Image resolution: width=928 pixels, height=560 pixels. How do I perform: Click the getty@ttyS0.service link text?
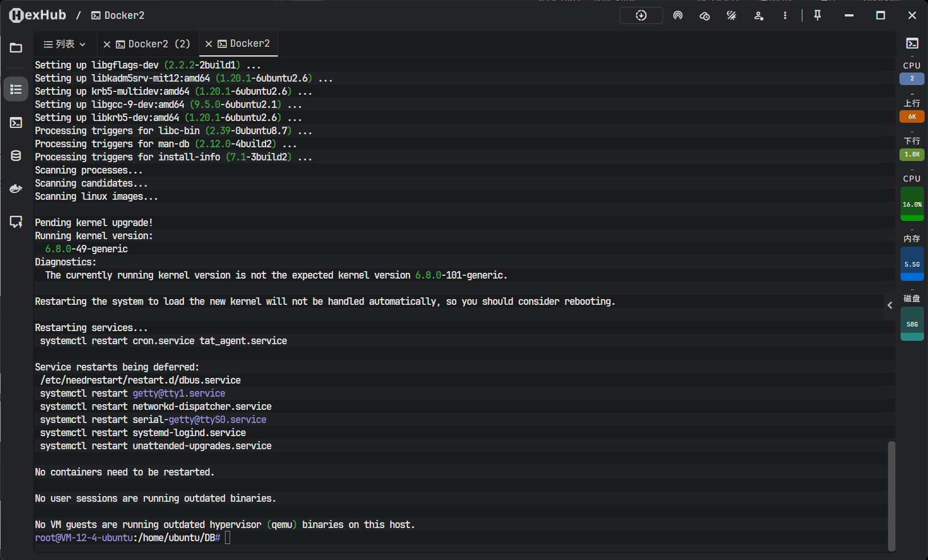[x=217, y=420]
